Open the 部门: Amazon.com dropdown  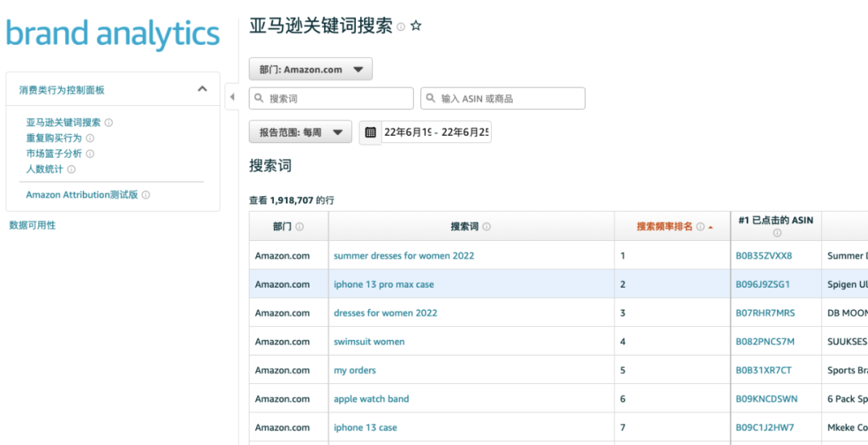pos(310,69)
